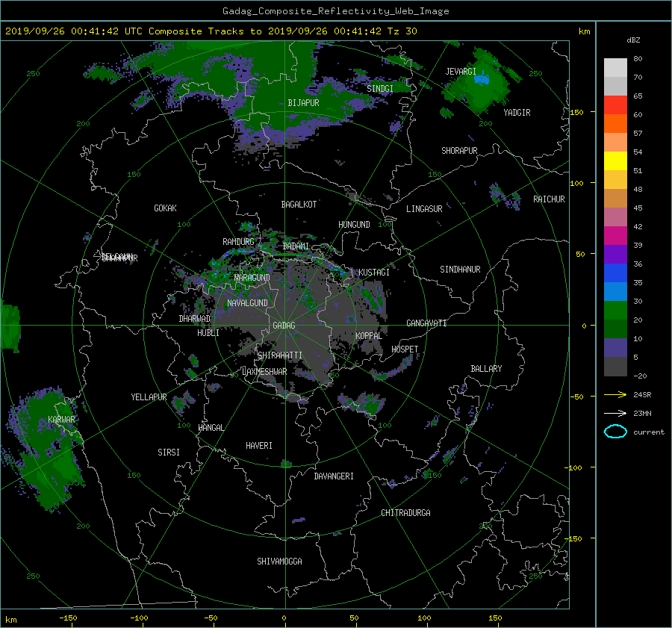Click the GOKAK city label
Screen dimensions: 672x628
[x=166, y=208]
